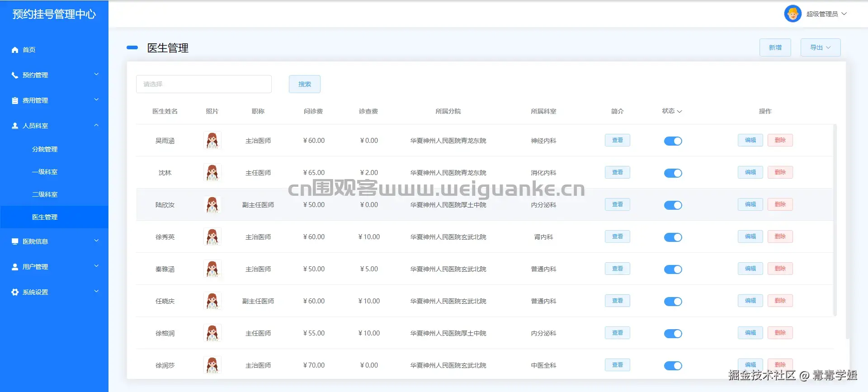Open photo of doctor 徐润莎
The height and width of the screenshot is (392, 868).
tap(212, 365)
